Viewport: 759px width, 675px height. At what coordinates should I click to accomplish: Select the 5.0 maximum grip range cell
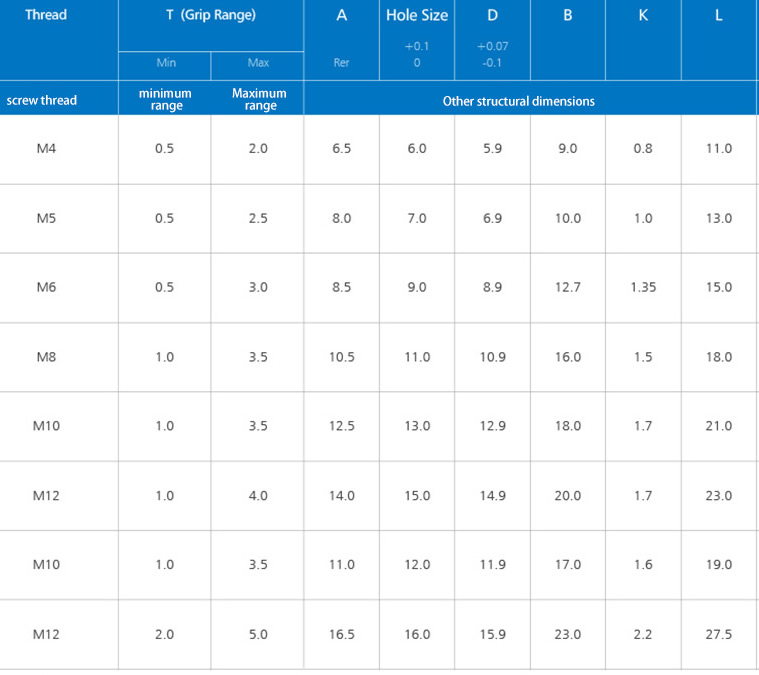pyautogui.click(x=258, y=634)
